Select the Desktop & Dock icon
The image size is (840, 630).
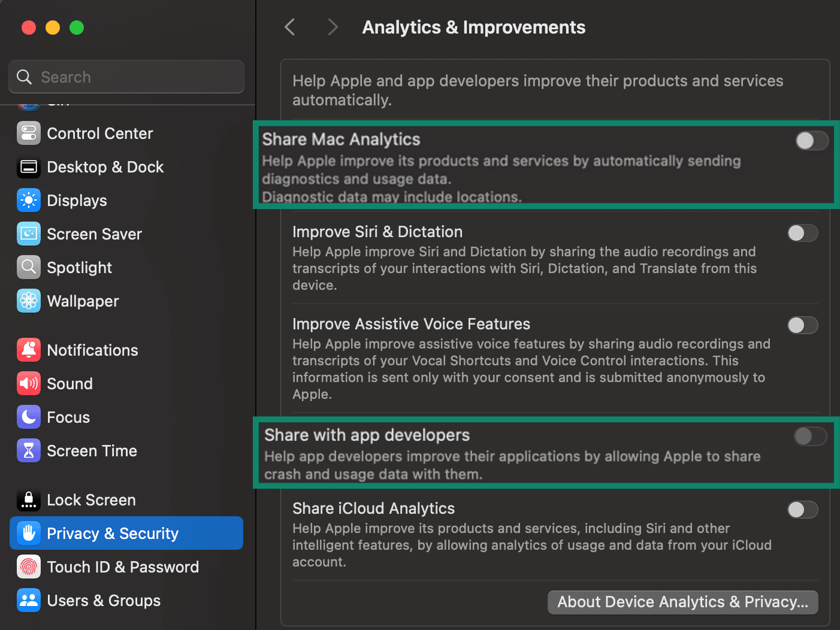[28, 167]
